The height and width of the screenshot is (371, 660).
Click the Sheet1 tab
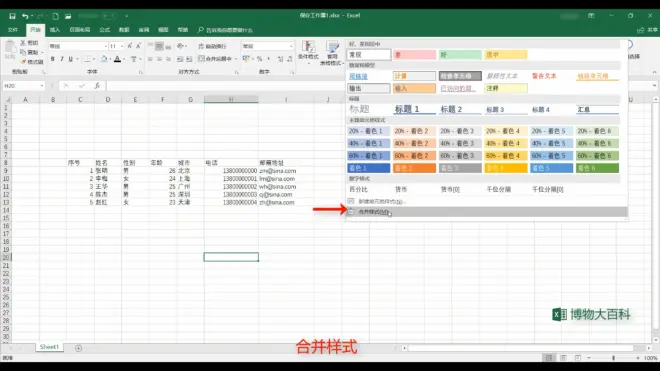49,347
